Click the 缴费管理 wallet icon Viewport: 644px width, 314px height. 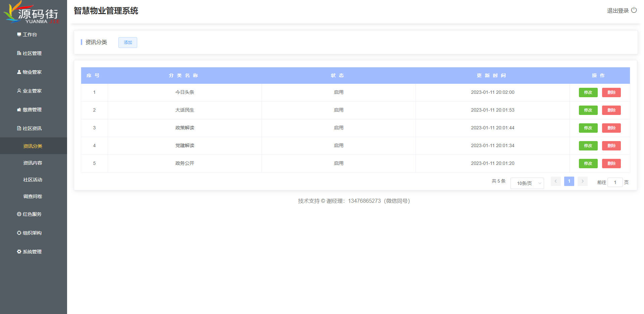tap(19, 110)
